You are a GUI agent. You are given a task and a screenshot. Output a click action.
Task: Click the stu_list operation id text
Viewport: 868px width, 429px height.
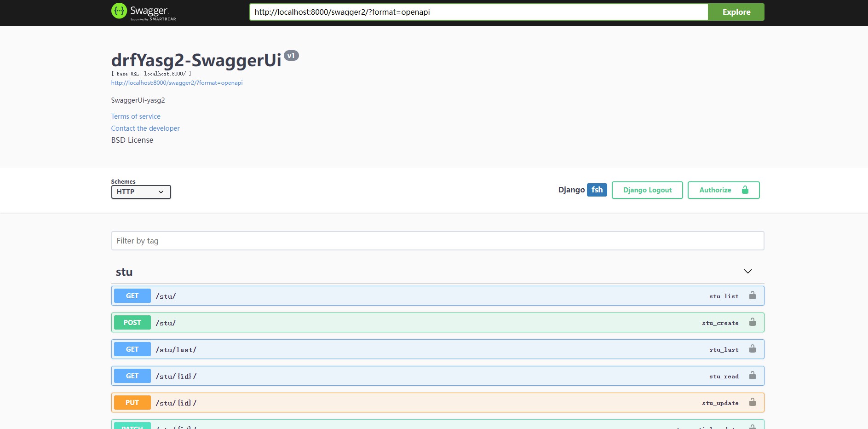724,296
